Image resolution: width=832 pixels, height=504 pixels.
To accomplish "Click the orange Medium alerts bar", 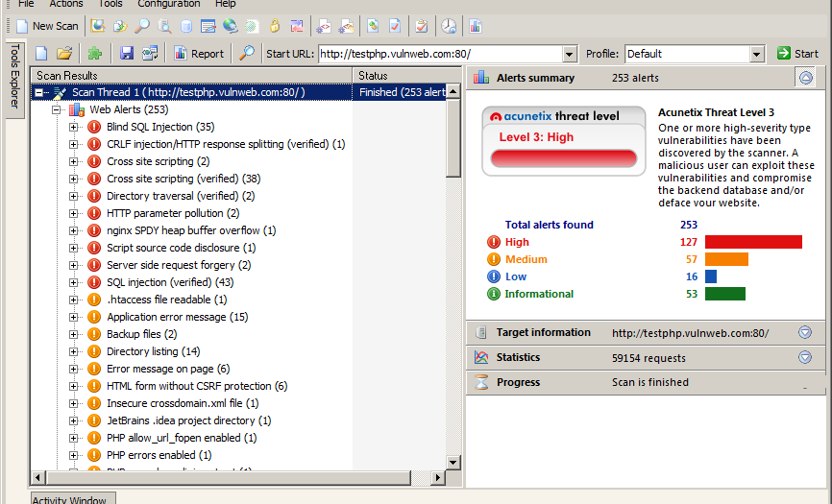I will [726, 259].
